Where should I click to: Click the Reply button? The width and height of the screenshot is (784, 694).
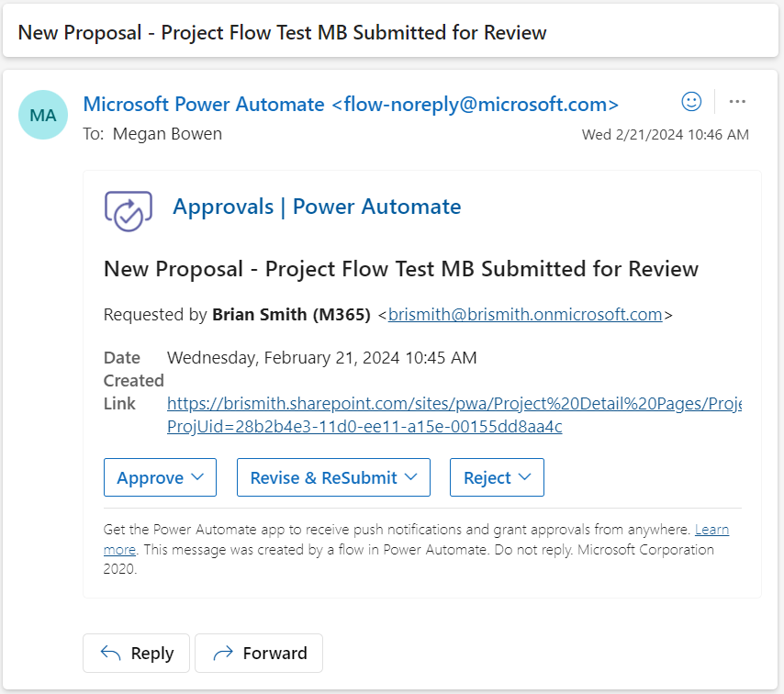pos(136,653)
